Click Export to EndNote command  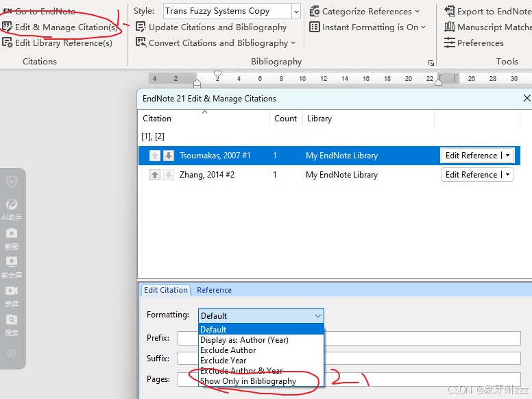click(487, 11)
